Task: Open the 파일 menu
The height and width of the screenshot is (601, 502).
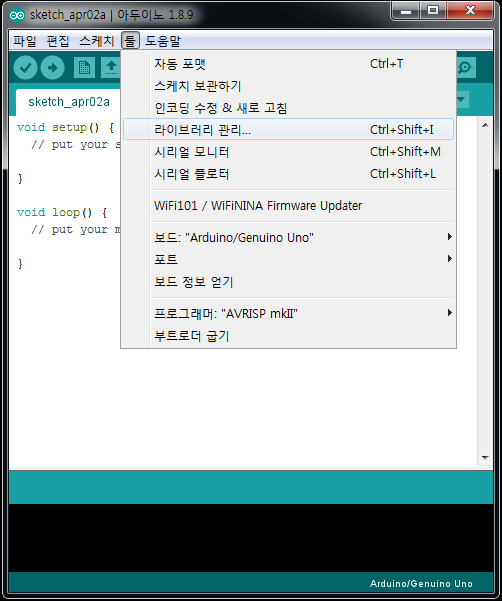Action: pos(25,41)
